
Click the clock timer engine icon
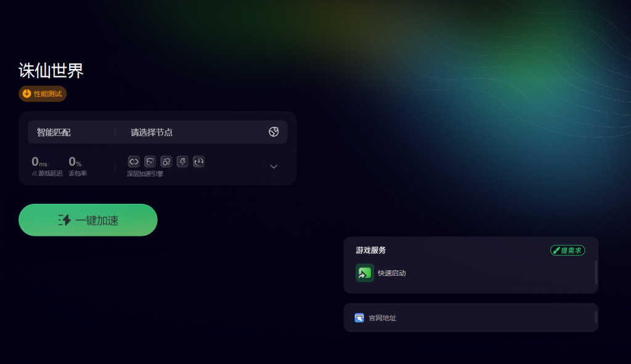[199, 162]
